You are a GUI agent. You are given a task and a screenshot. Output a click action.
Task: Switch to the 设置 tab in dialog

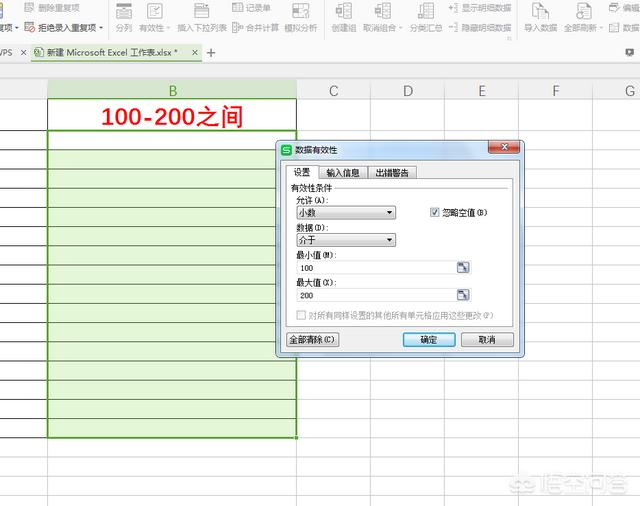click(x=302, y=172)
